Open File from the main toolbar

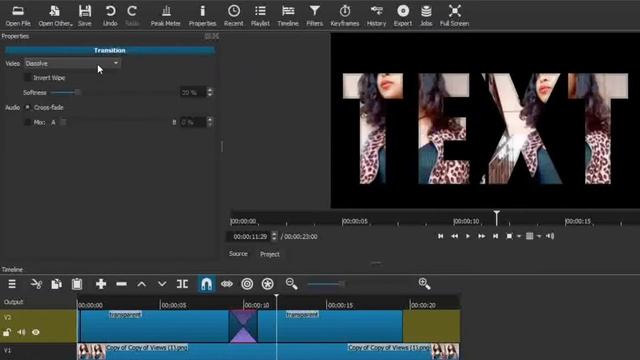click(18, 16)
